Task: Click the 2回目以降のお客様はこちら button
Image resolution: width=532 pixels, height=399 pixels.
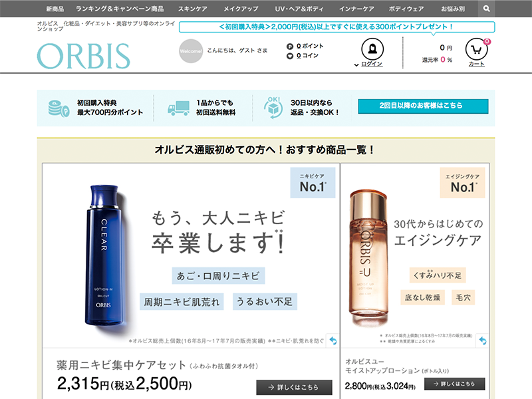Action: click(423, 106)
